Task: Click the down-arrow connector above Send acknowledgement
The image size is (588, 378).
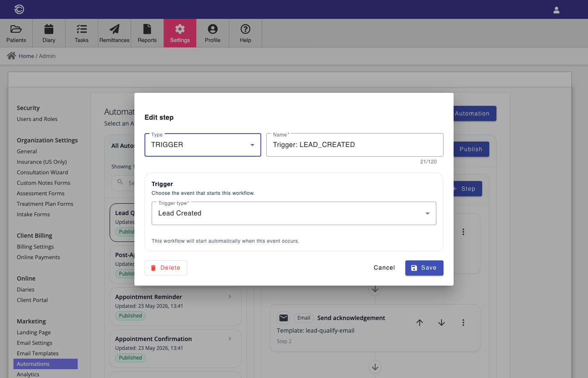Action: pyautogui.click(x=375, y=289)
